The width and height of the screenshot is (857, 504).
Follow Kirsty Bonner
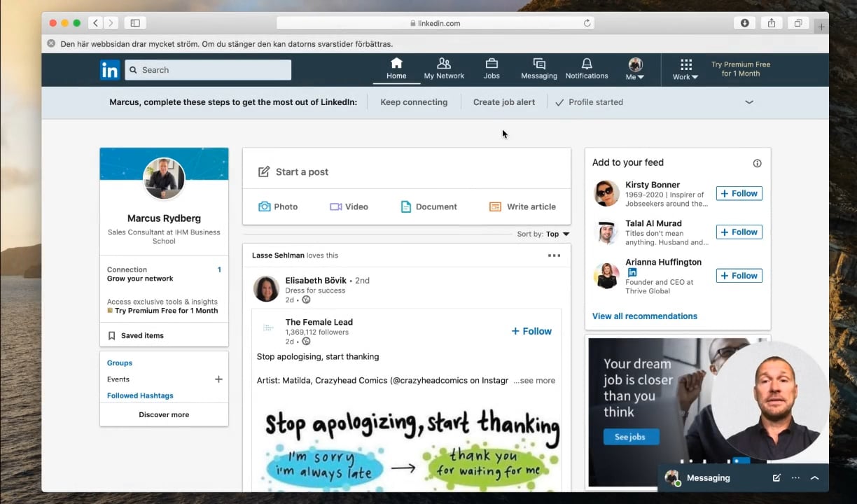click(x=739, y=193)
